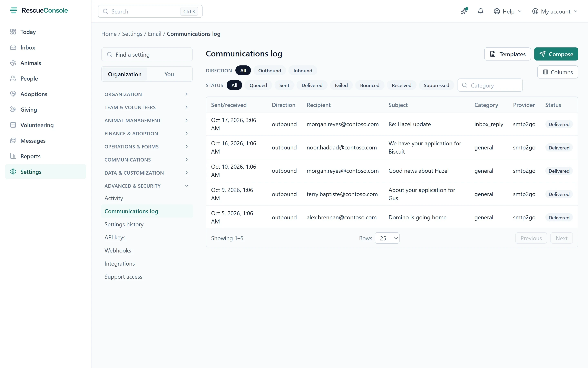This screenshot has width=588, height=368.
Task: Filter status to Queued
Action: click(258, 85)
